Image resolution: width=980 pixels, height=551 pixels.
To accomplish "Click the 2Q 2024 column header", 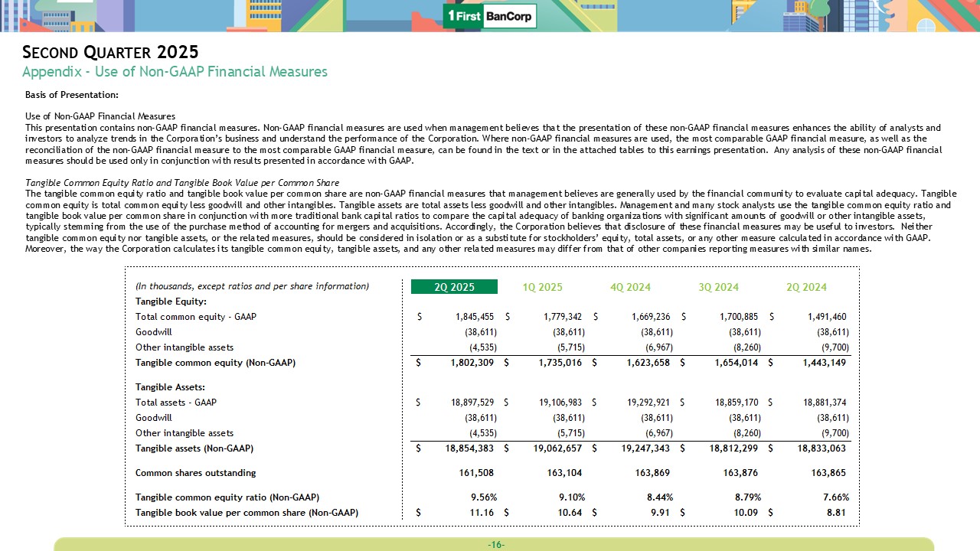I will [x=806, y=287].
